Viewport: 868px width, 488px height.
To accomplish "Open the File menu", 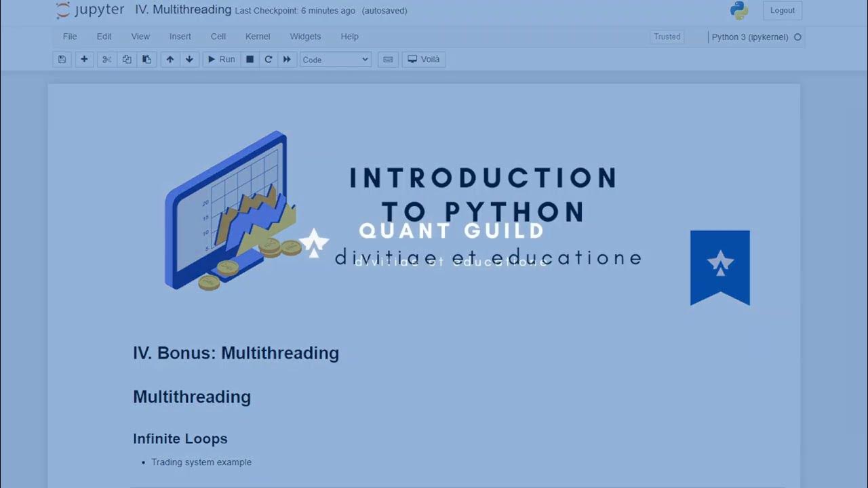I will click(70, 37).
